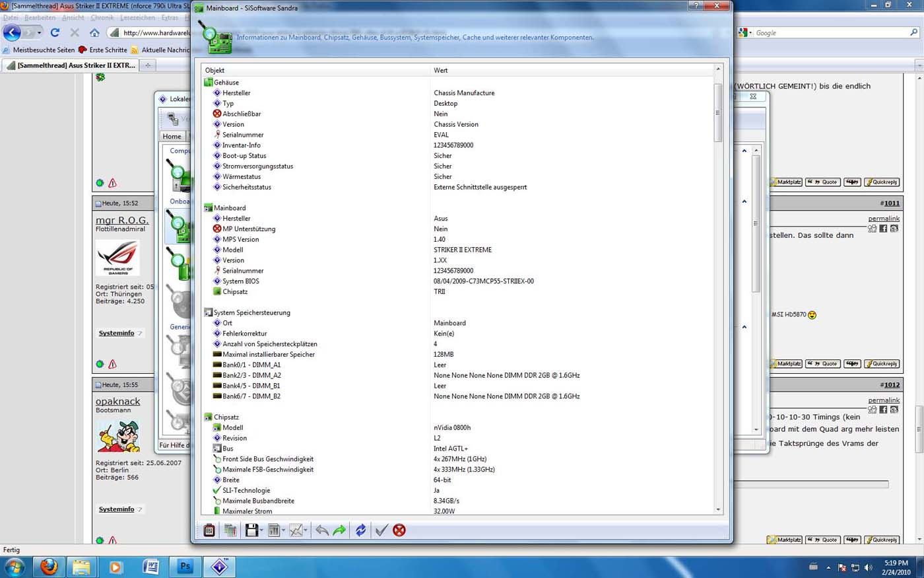924x578 pixels.
Task: Select the System Speichersteuerung group row
Action: click(251, 312)
